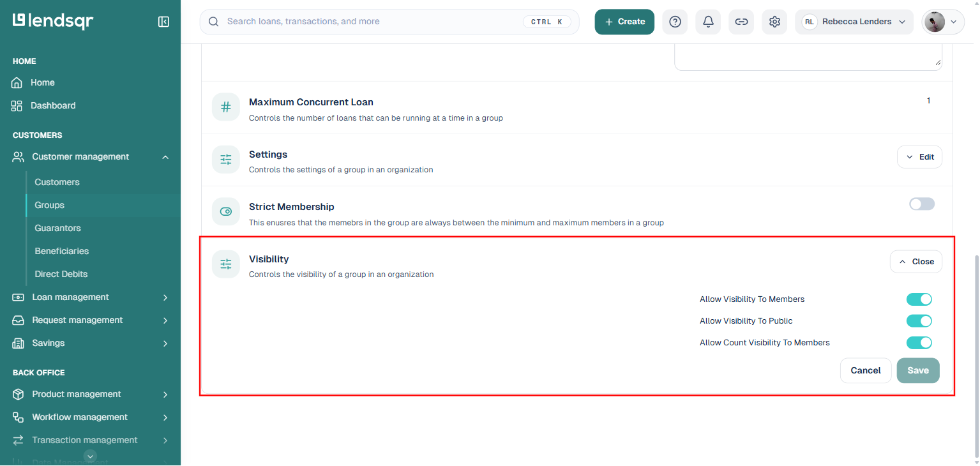Click the Savings icon in sidebar

click(19, 343)
